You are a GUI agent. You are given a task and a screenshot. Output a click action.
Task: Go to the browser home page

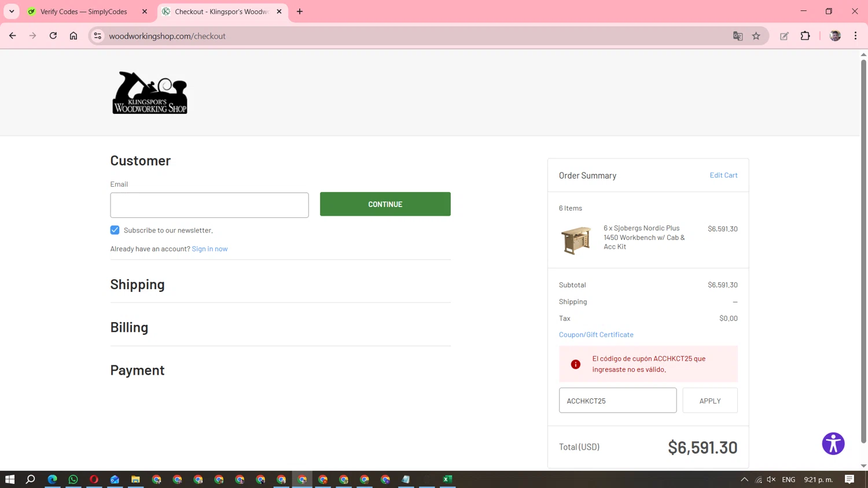click(x=73, y=36)
